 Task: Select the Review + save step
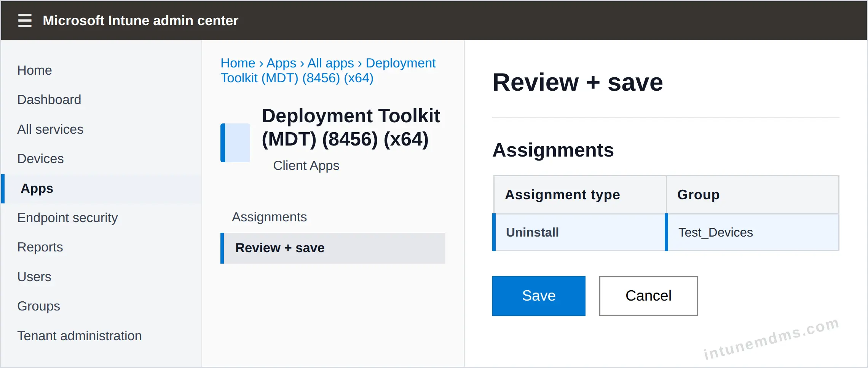pos(333,248)
